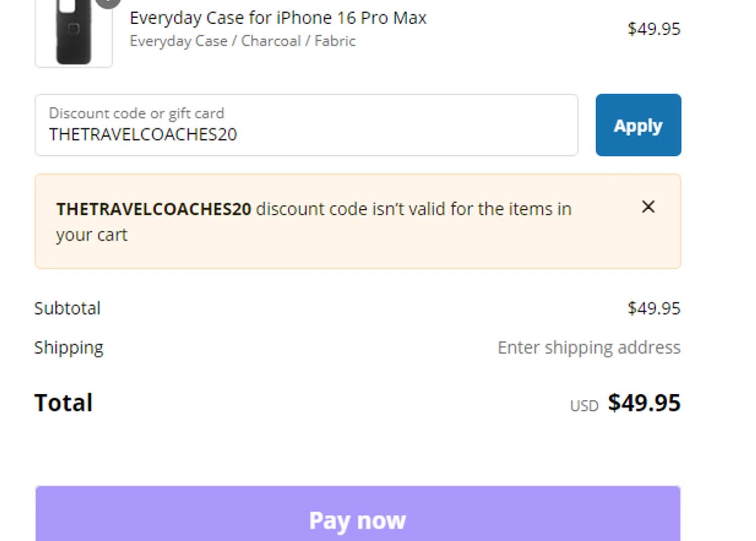Click the Apply discount button
The height and width of the screenshot is (541, 756).
tap(638, 125)
